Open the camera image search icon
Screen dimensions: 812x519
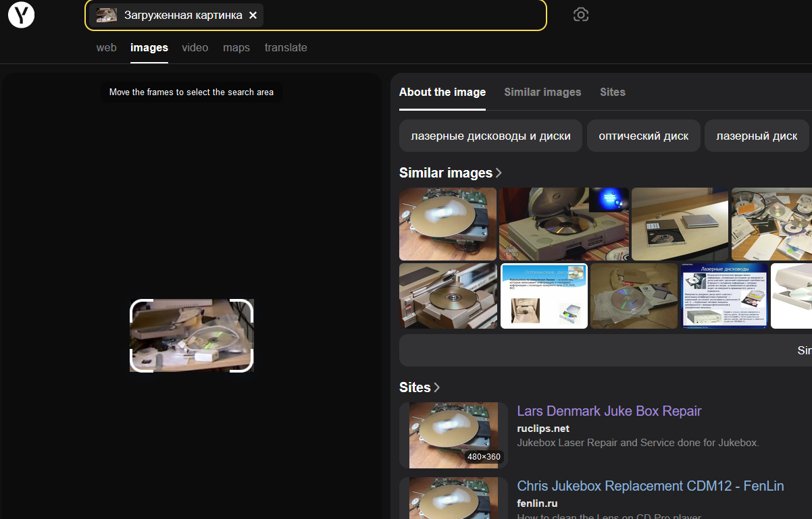(580, 15)
